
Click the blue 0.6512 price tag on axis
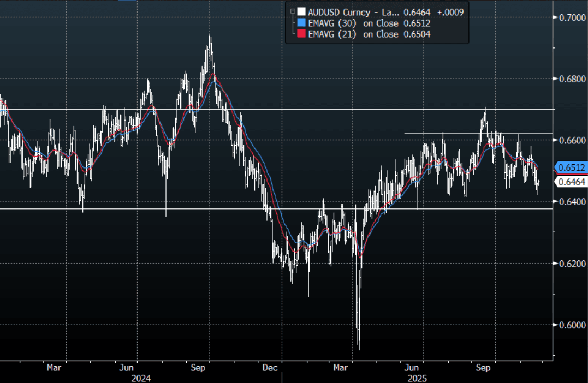(x=571, y=167)
